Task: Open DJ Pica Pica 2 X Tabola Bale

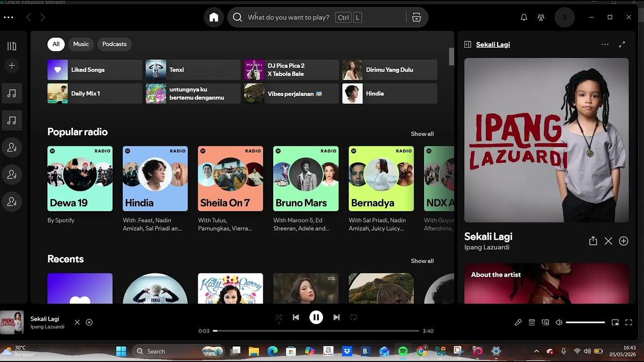Action: (292, 70)
